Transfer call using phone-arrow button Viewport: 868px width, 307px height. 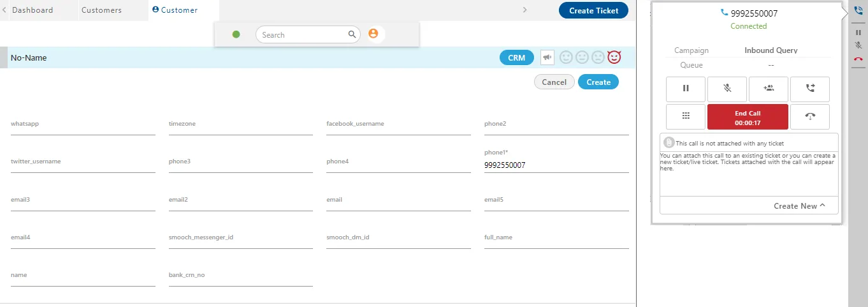810,89
